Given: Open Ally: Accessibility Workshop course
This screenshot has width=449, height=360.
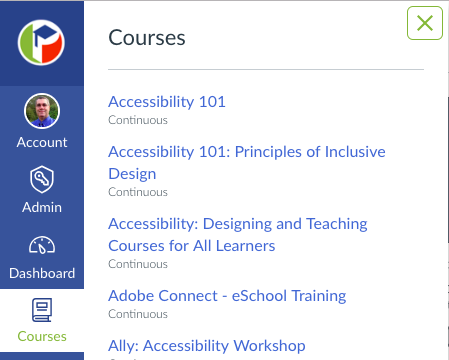Looking at the screenshot, I should [x=207, y=346].
